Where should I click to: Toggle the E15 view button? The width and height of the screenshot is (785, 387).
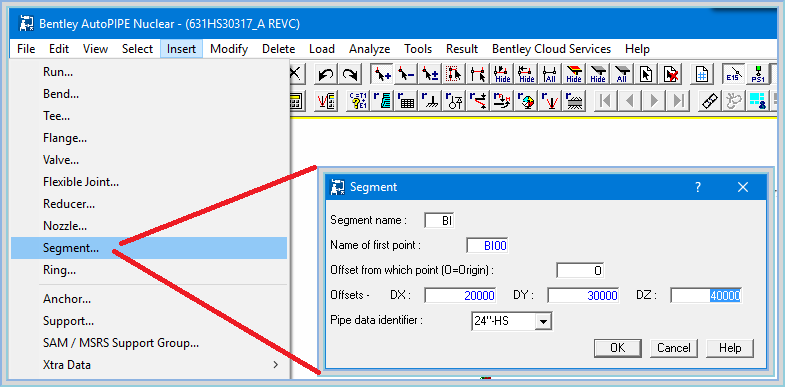coord(733,75)
